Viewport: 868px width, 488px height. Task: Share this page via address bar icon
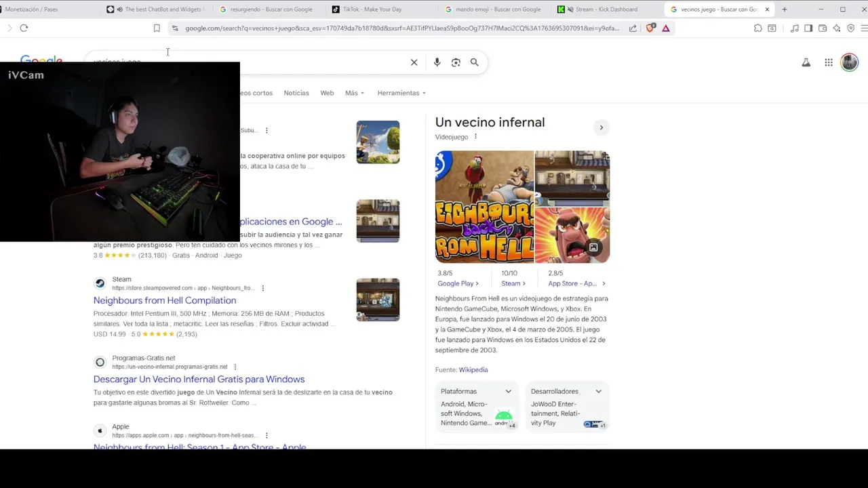[x=633, y=28]
